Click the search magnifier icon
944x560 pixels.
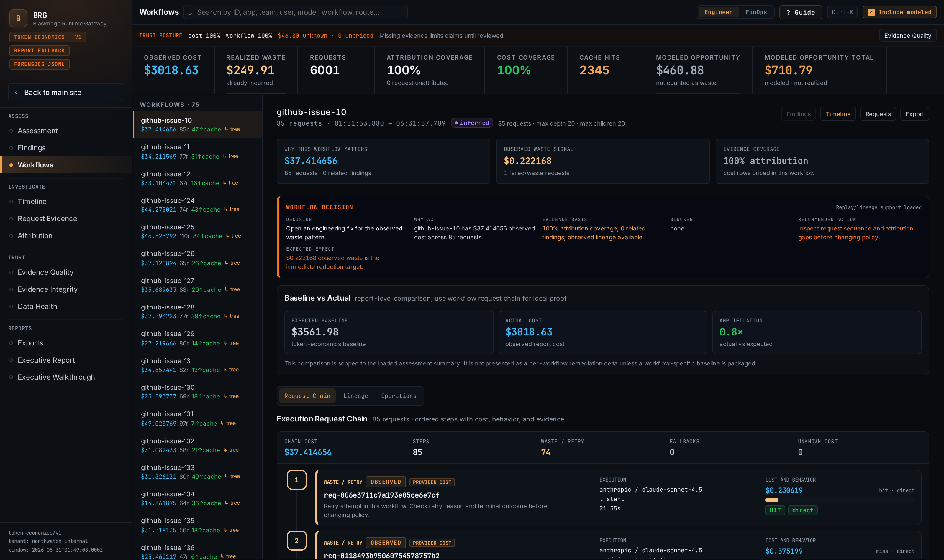[x=190, y=13]
